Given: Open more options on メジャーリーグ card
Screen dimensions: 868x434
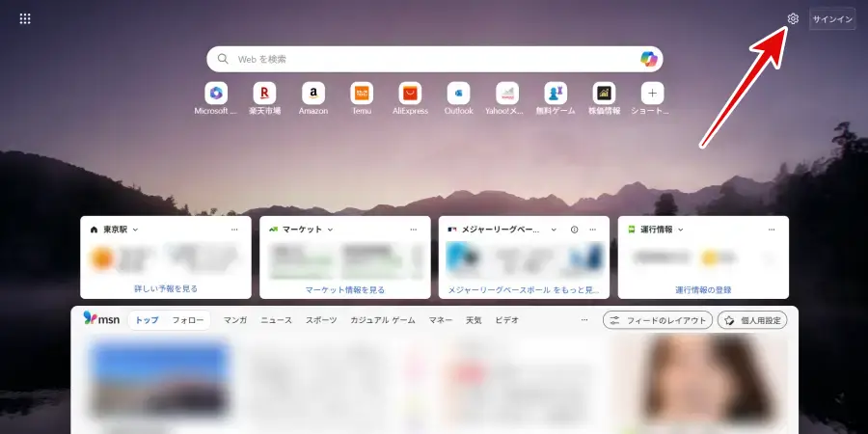Looking at the screenshot, I should click(593, 230).
